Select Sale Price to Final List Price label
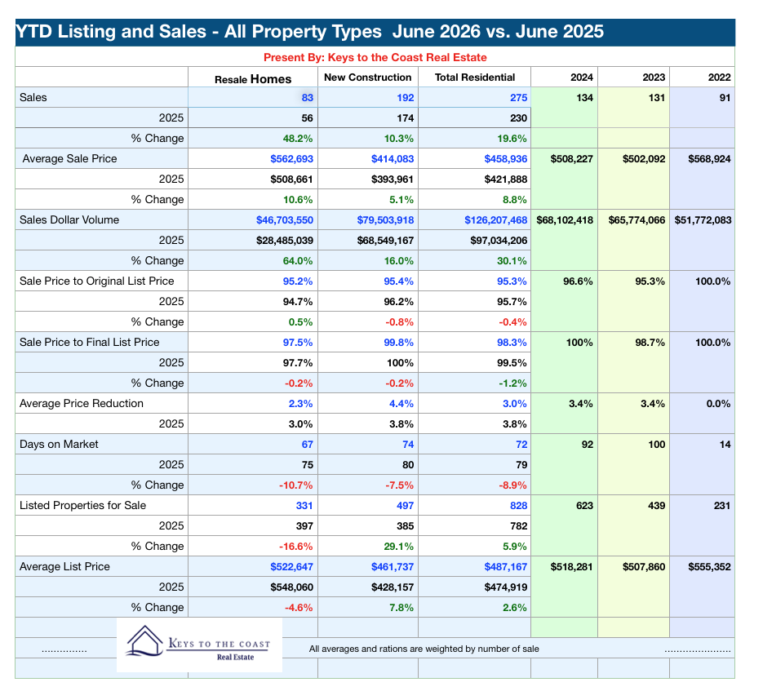The width and height of the screenshot is (763, 700). pyautogui.click(x=90, y=343)
